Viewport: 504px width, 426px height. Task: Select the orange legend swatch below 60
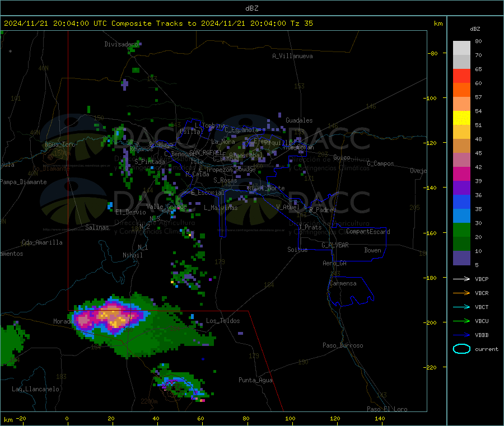click(461, 90)
